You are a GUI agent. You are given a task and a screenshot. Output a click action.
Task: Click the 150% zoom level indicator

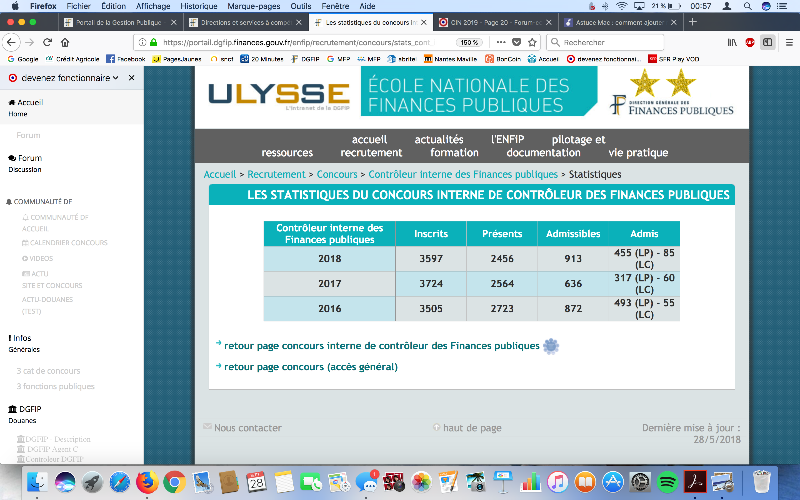click(x=468, y=42)
